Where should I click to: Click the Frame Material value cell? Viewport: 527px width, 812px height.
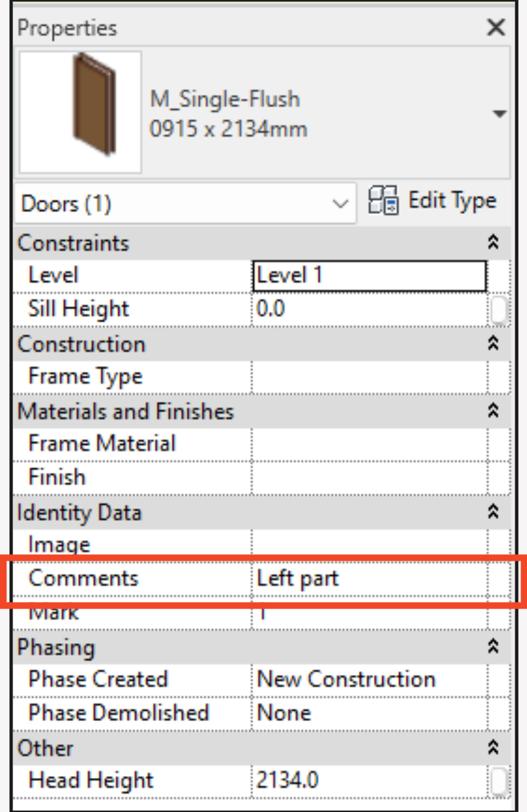coord(369,444)
